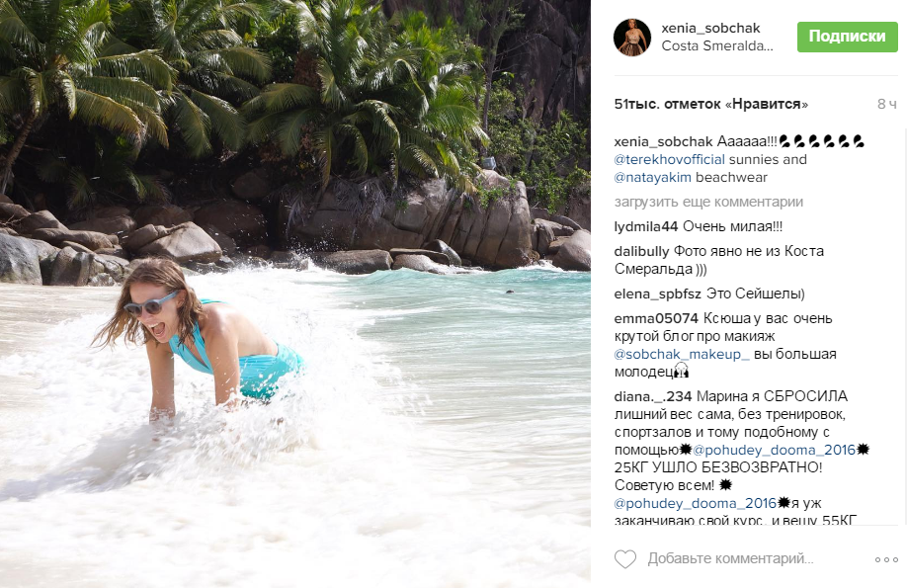Open the @sobchak_makeup_ mention
This screenshot has height=588, width=907.
(x=682, y=354)
